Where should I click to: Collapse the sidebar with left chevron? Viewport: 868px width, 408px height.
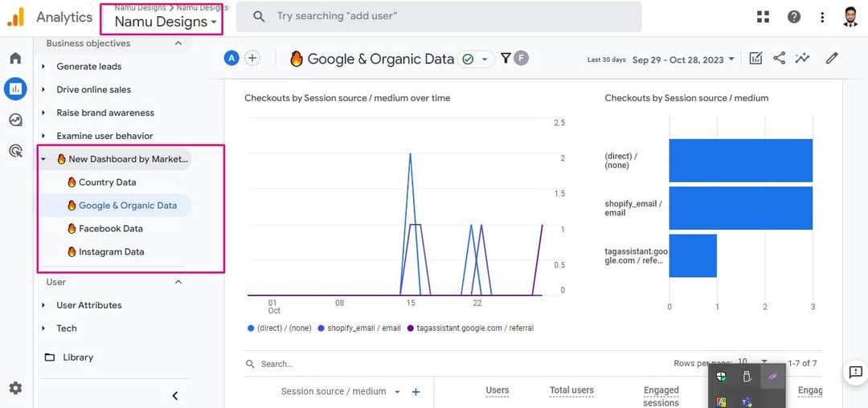pyautogui.click(x=175, y=395)
